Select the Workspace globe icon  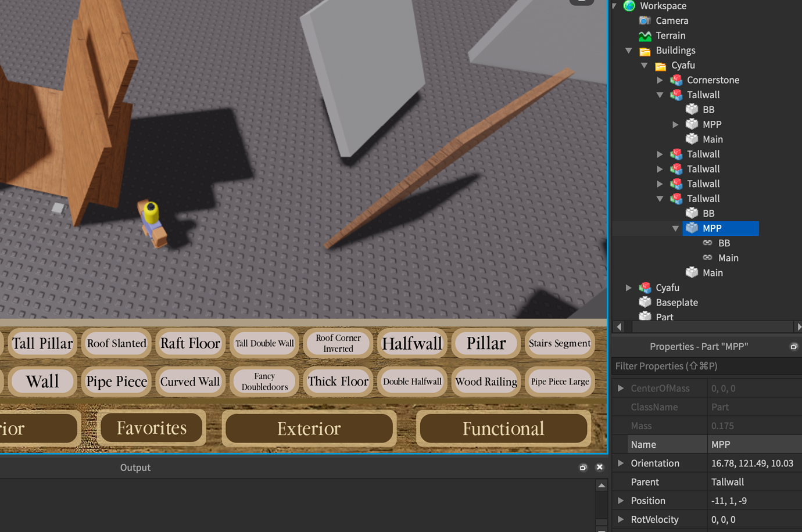[x=629, y=6]
